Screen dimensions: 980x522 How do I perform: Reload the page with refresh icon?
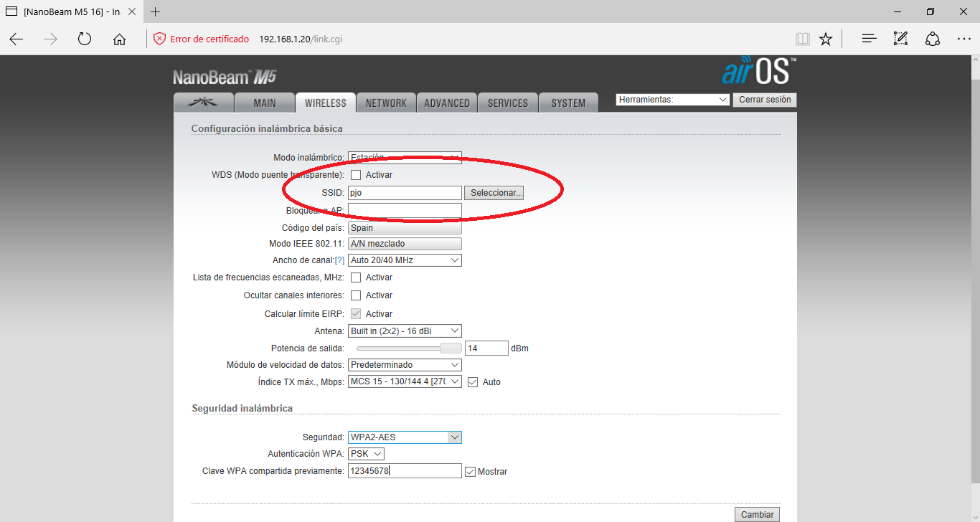tap(85, 39)
